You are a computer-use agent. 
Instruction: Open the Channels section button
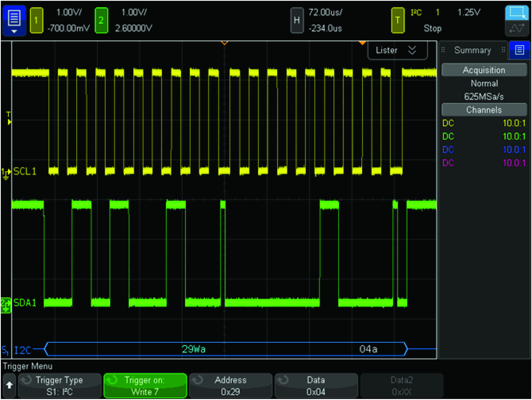click(484, 110)
